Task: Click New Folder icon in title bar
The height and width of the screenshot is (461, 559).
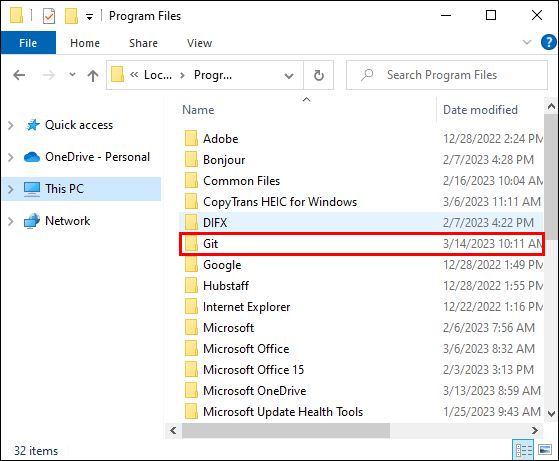Action: [71, 16]
